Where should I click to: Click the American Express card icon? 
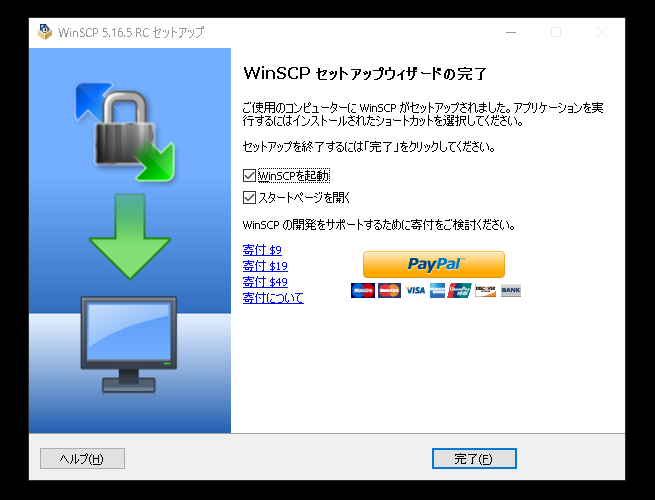(437, 290)
